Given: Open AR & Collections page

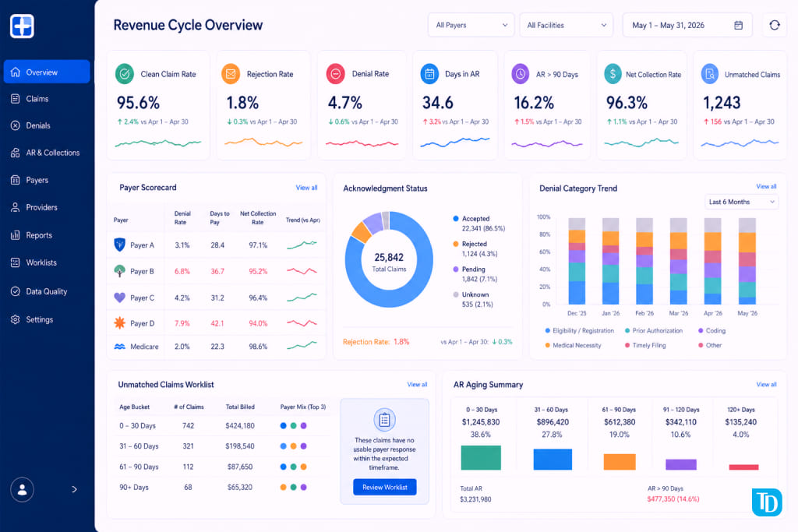Looking at the screenshot, I should 52,153.
